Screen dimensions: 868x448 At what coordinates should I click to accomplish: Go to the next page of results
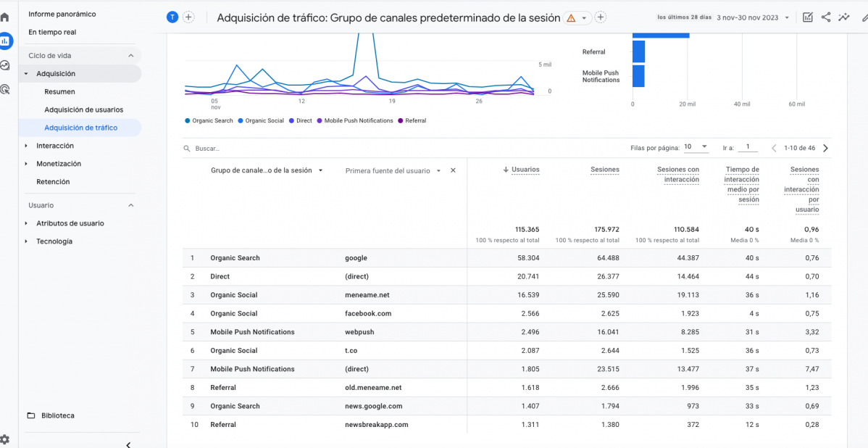pyautogui.click(x=825, y=148)
